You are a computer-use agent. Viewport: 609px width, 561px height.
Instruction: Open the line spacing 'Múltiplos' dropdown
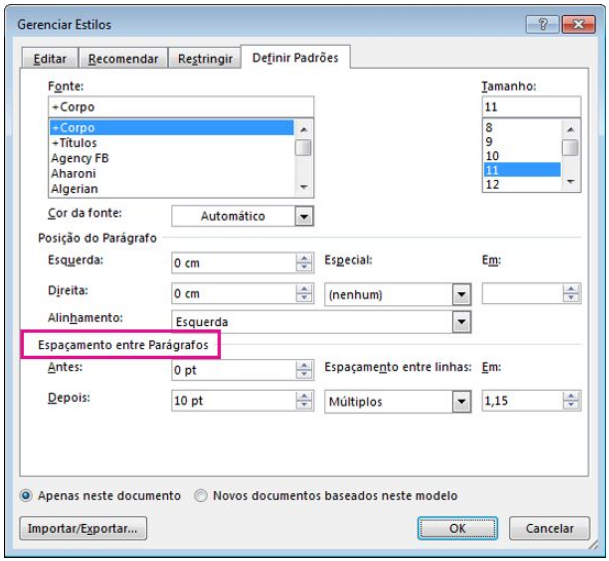(x=461, y=402)
